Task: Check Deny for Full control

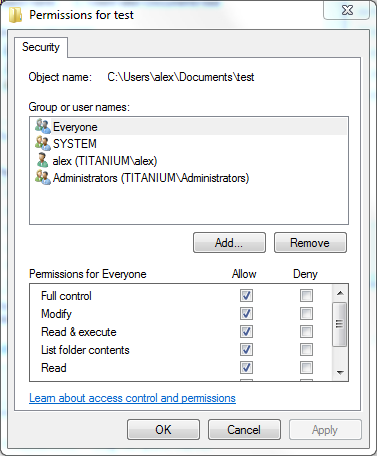Action: pyautogui.click(x=306, y=295)
